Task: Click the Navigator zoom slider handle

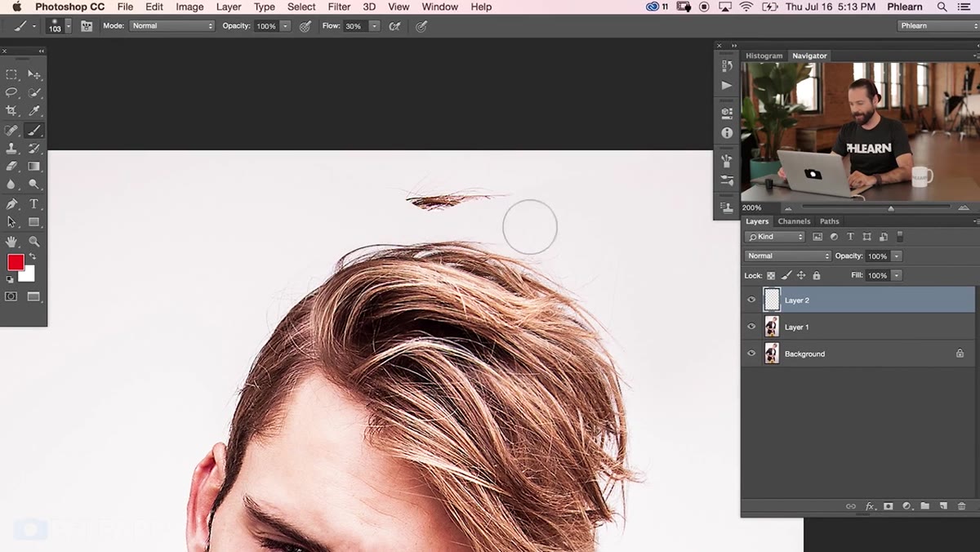Action: coord(891,208)
